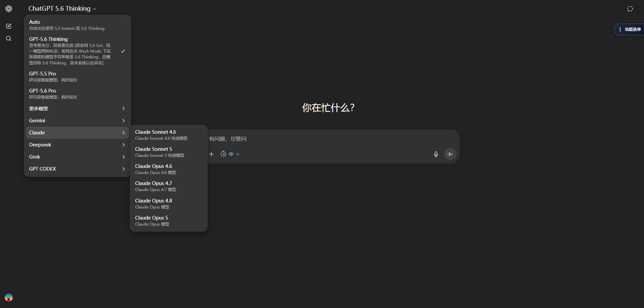Viewport: 644px width, 308px height.
Task: Pick Claude Opus 4.8 model
Action: coord(169,204)
